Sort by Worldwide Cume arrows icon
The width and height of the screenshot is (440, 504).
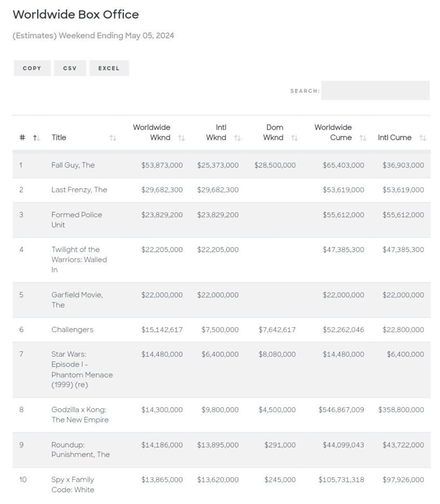tap(363, 138)
